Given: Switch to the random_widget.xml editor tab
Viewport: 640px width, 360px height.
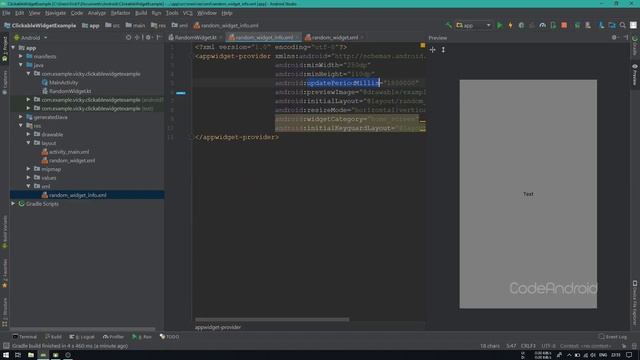Looking at the screenshot, I should (x=334, y=38).
